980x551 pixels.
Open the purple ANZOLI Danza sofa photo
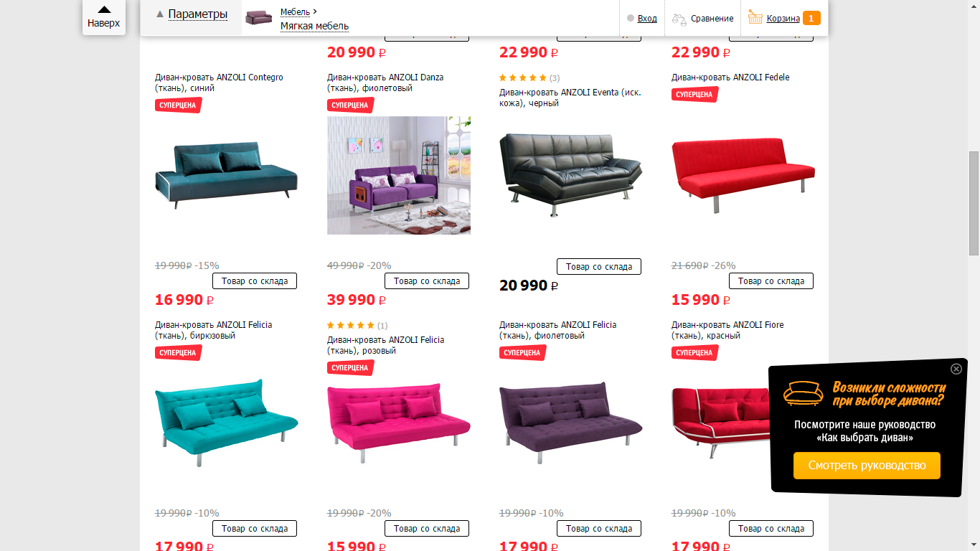[x=399, y=175]
